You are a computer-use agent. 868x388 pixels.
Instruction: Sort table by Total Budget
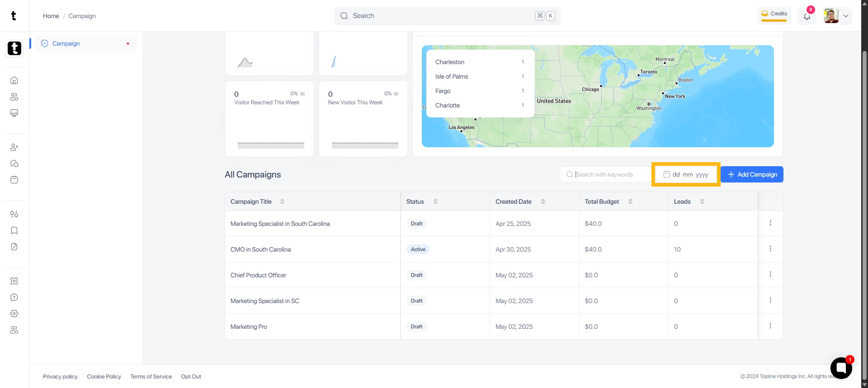pos(630,201)
